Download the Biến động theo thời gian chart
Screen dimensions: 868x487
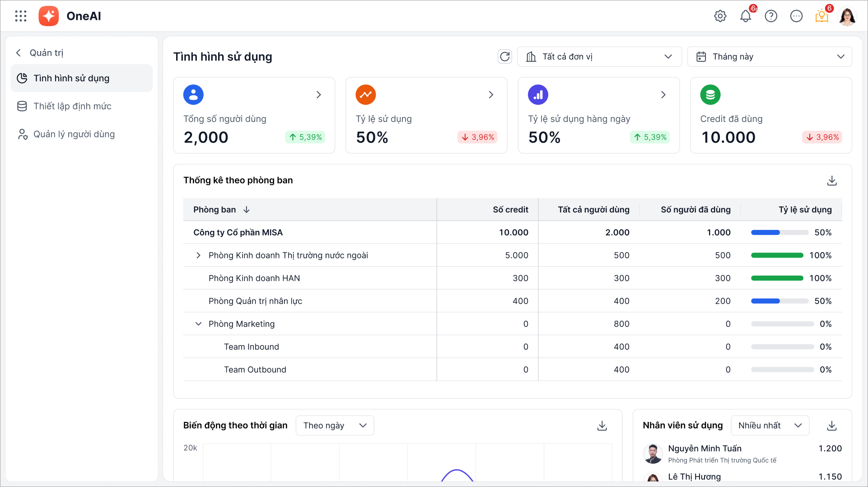coord(602,426)
